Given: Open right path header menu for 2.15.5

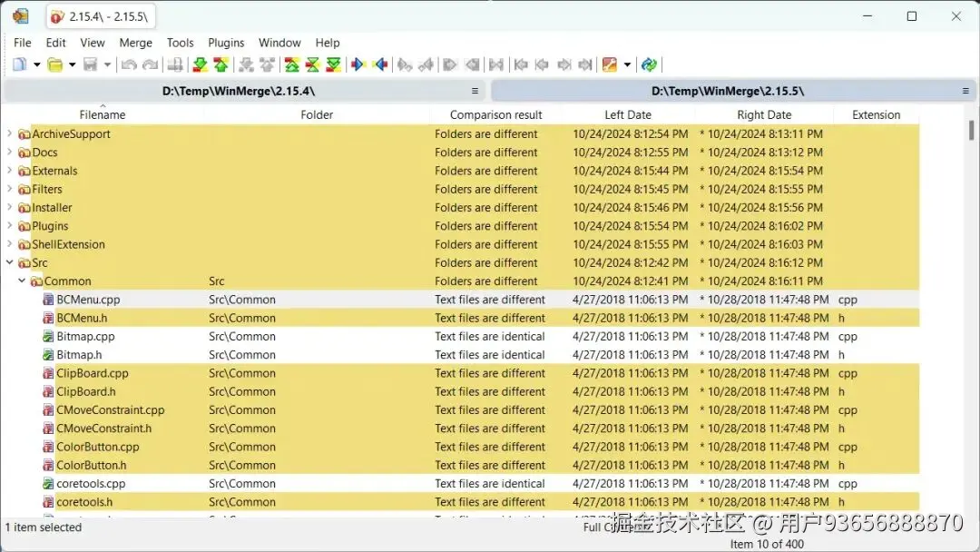Looking at the screenshot, I should pyautogui.click(x=965, y=92).
